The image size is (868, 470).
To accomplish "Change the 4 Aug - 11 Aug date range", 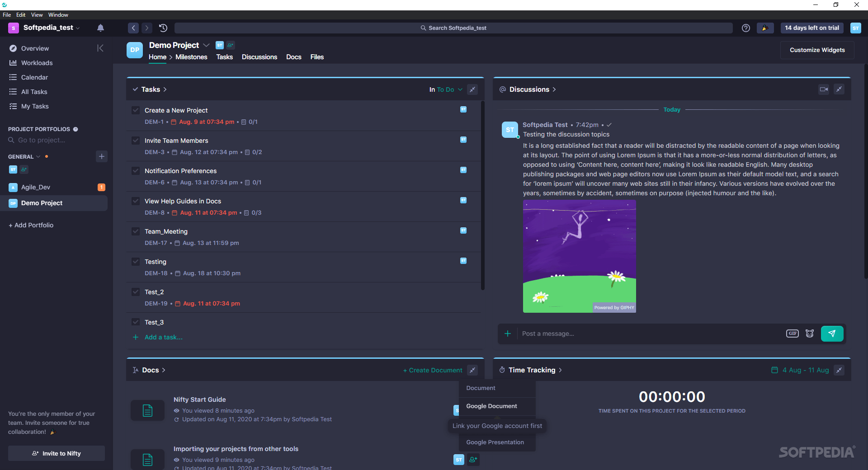I will (800, 370).
